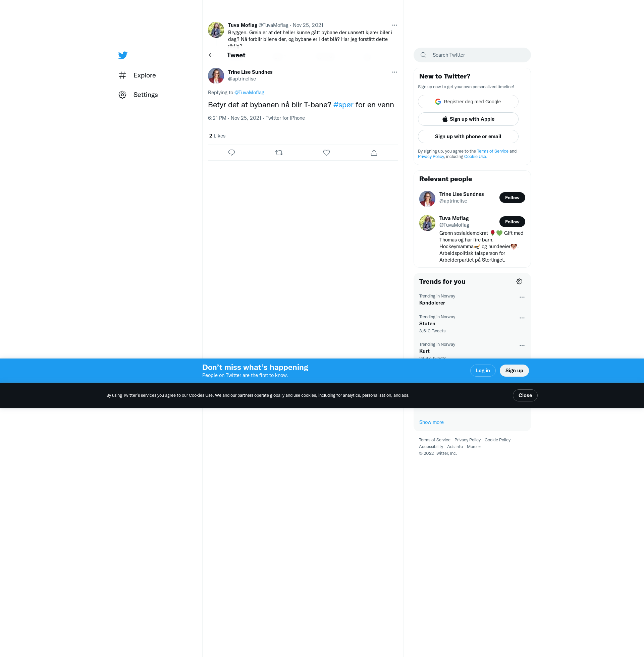Click the reply speech bubble icon

point(231,153)
